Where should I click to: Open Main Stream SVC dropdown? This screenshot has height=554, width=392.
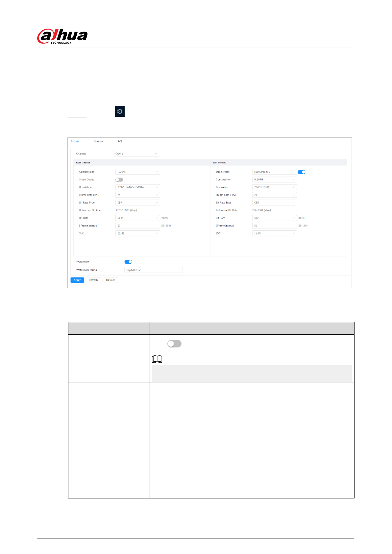[138, 233]
